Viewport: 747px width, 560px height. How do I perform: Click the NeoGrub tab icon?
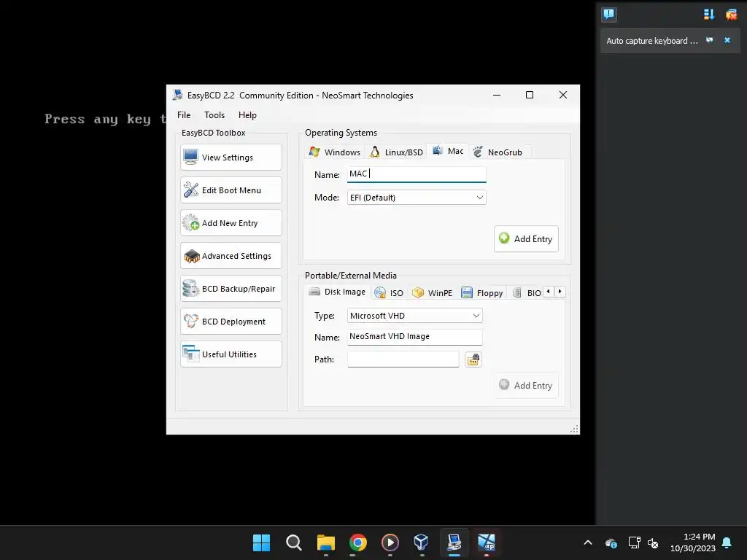477,152
